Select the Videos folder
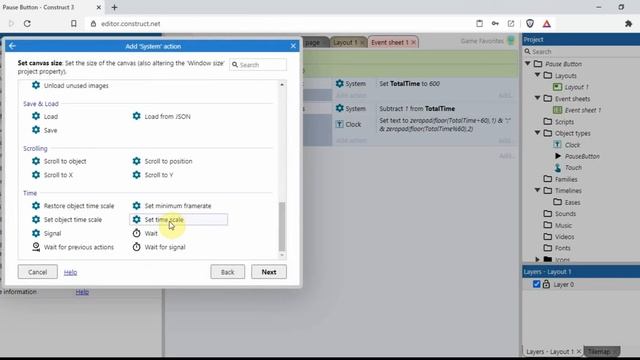The image size is (640, 360). tap(559, 236)
